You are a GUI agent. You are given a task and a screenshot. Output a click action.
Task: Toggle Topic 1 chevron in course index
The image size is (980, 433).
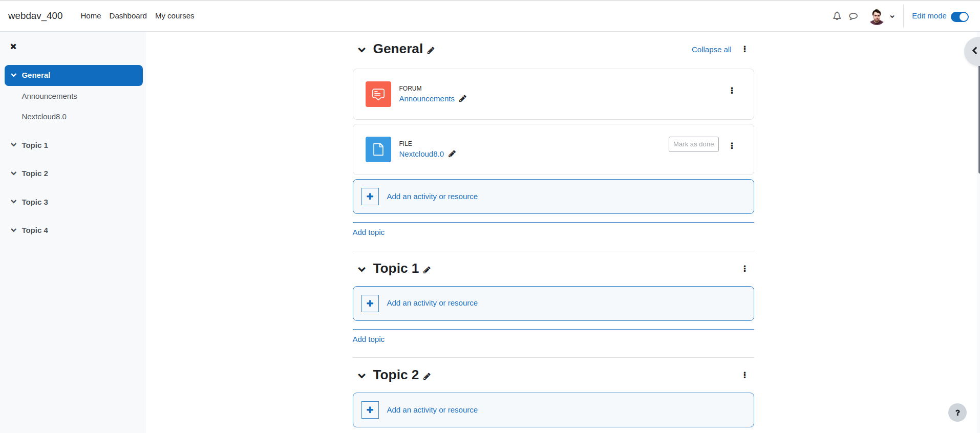14,145
